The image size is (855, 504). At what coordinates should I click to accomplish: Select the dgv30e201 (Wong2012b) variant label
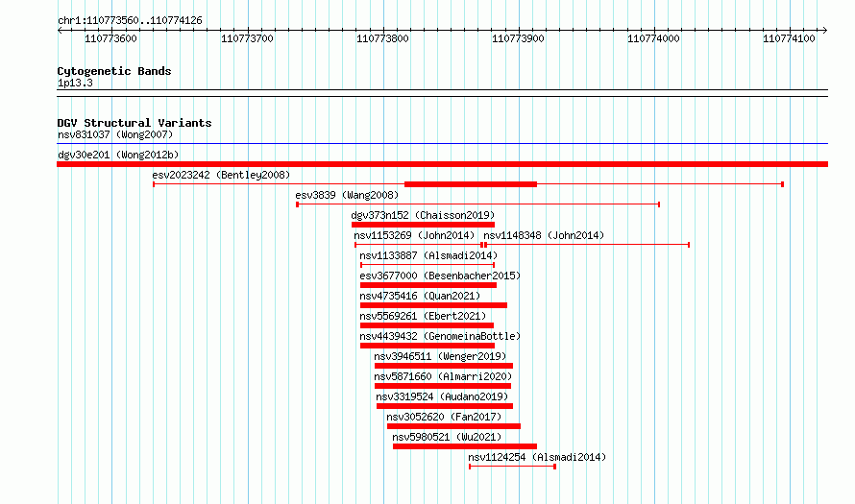pos(118,155)
